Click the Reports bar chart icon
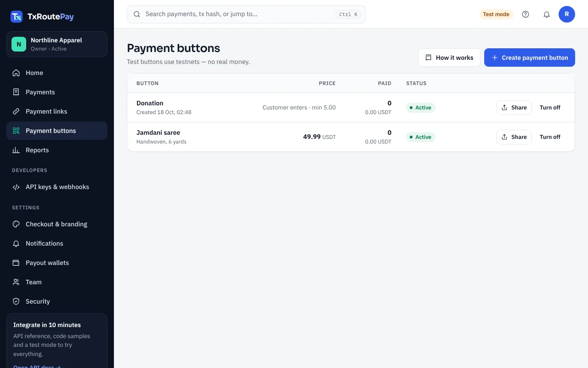588x368 pixels. tap(16, 150)
